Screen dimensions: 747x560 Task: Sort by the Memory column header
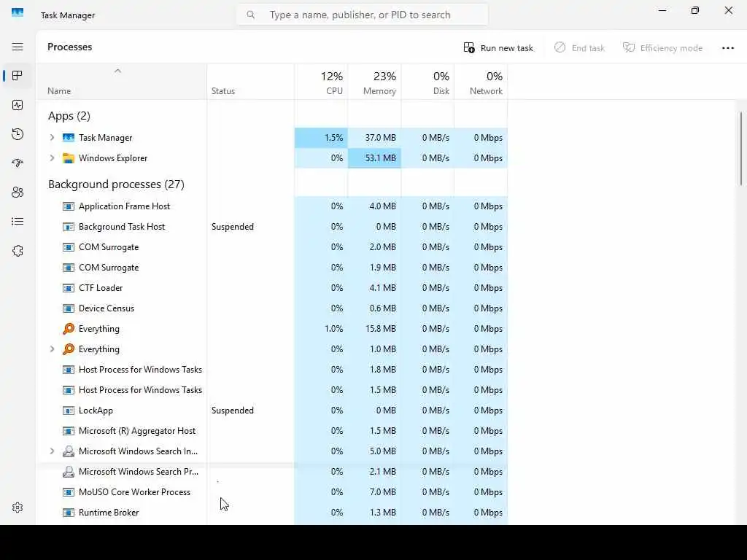[x=374, y=82]
